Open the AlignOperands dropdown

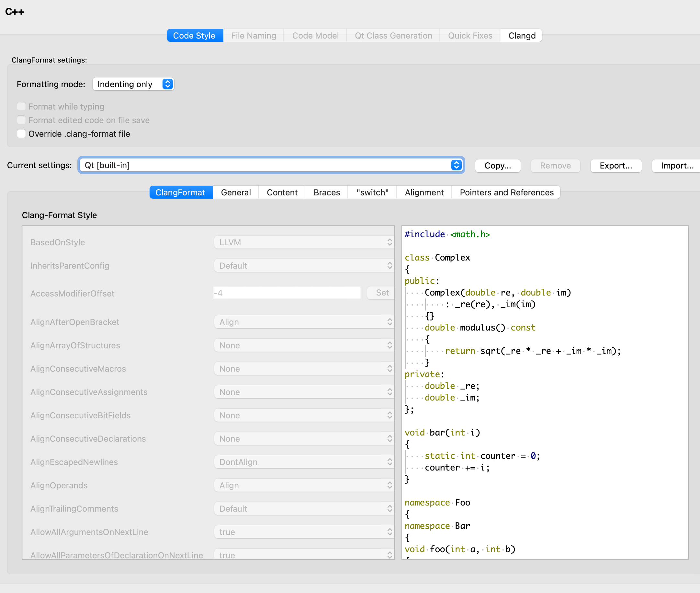(304, 485)
